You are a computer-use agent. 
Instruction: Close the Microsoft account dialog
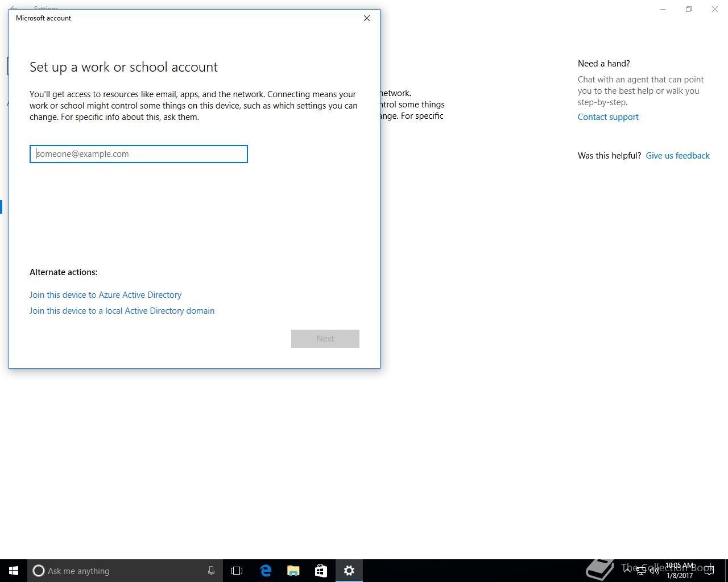(x=367, y=18)
